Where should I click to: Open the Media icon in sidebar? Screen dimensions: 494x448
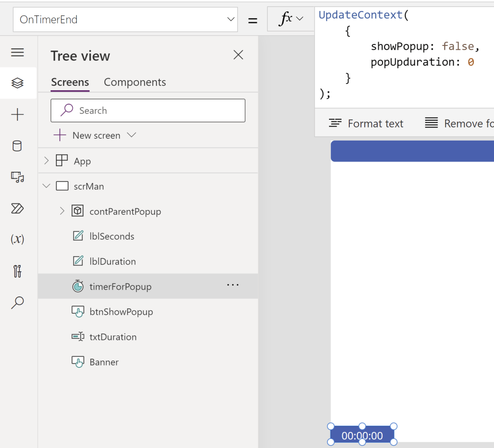tap(17, 177)
